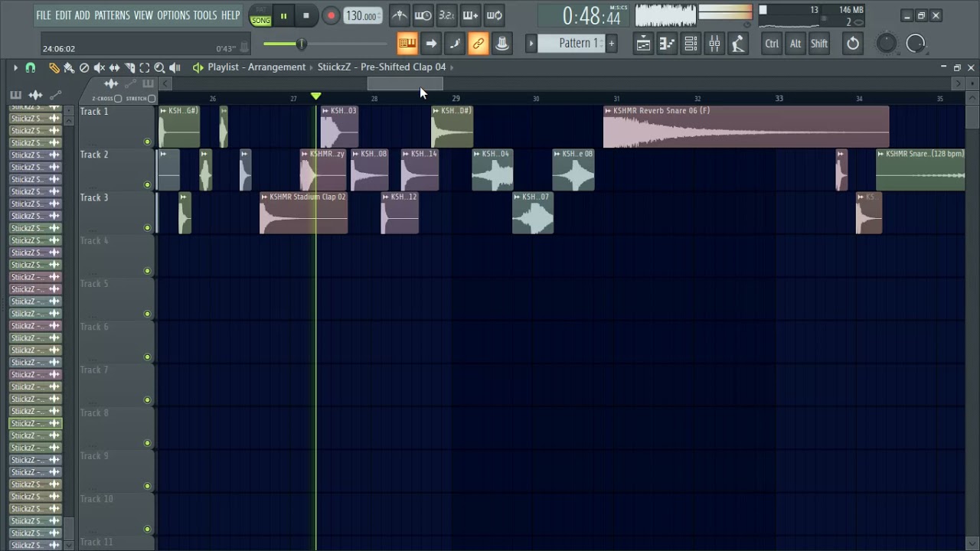980x551 pixels.
Task: Toggle the metronome icon
Action: point(399,15)
